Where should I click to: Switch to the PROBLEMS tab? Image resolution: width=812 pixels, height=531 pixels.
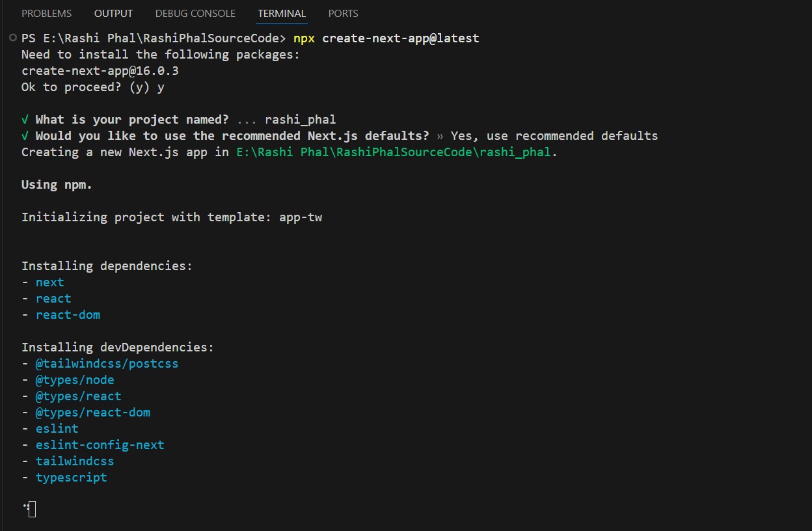tap(47, 13)
